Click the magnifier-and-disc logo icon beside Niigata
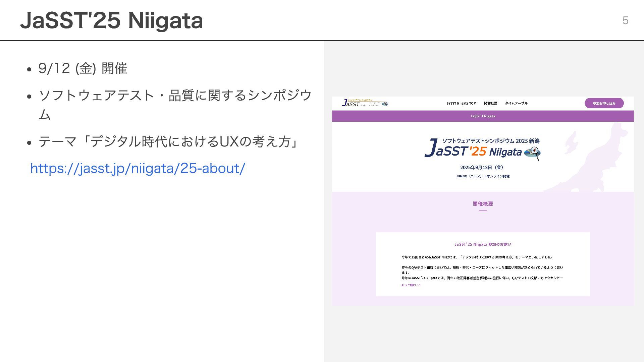 (x=533, y=154)
